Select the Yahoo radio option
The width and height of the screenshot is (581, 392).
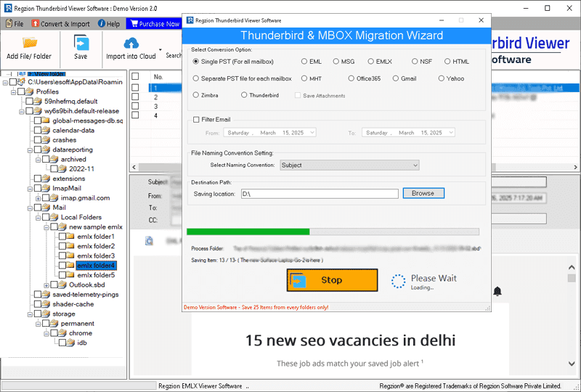point(442,78)
